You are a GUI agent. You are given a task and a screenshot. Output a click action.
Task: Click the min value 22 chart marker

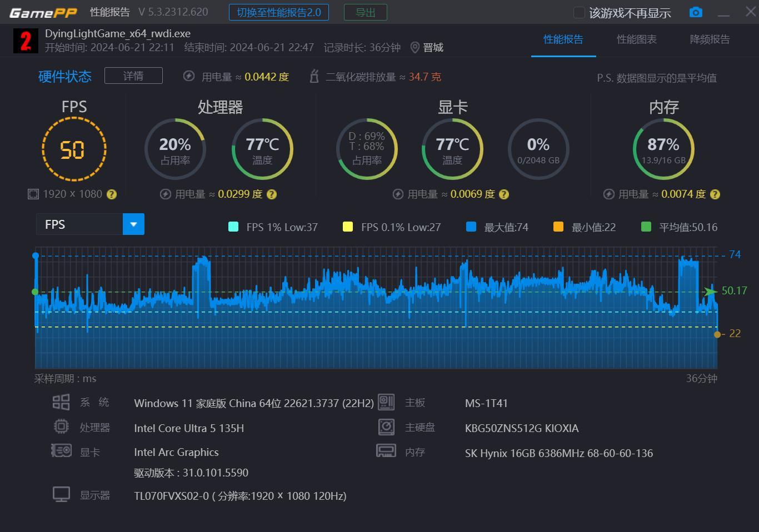(717, 334)
